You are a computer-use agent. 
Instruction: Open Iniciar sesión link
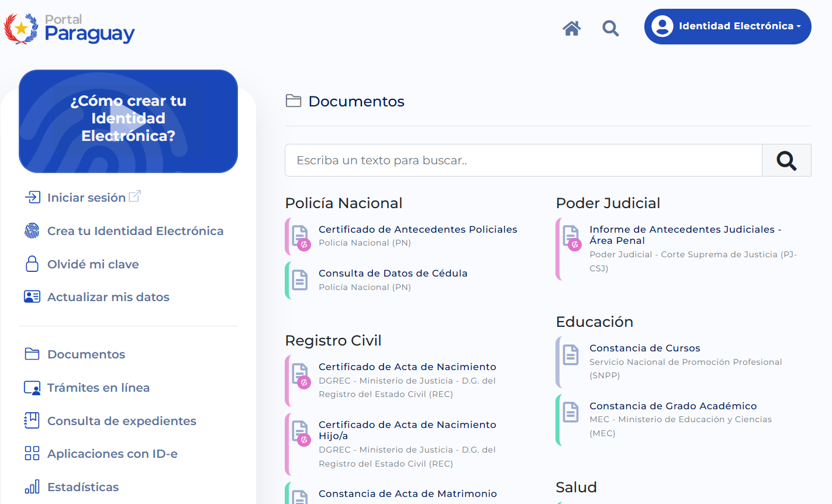point(86,198)
